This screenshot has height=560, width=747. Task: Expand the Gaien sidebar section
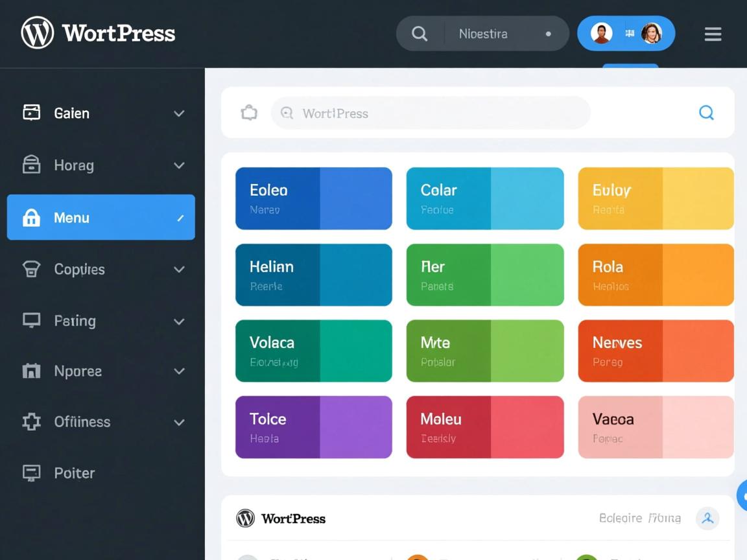click(179, 113)
